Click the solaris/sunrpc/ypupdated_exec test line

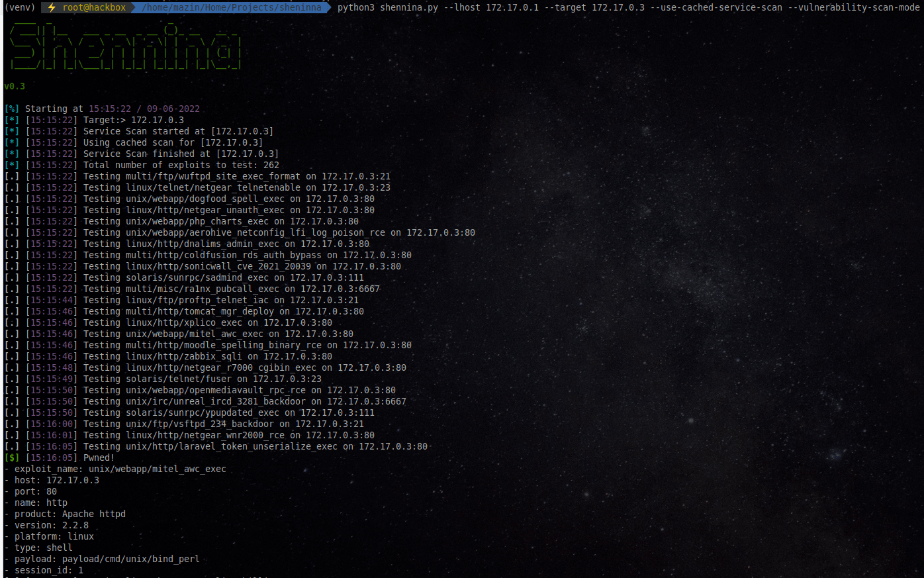[189, 412]
